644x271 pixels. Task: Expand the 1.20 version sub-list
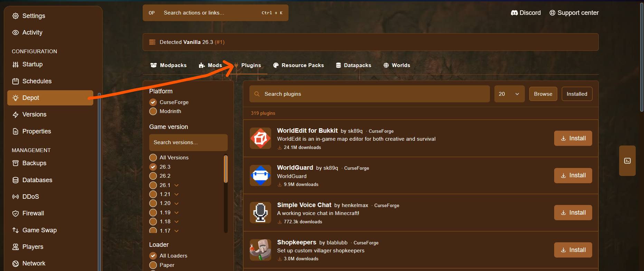pos(177,203)
